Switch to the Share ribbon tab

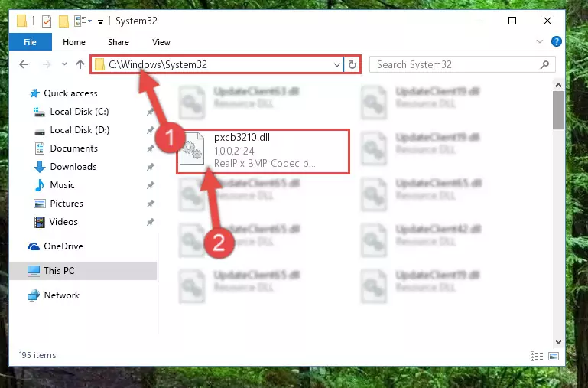118,42
